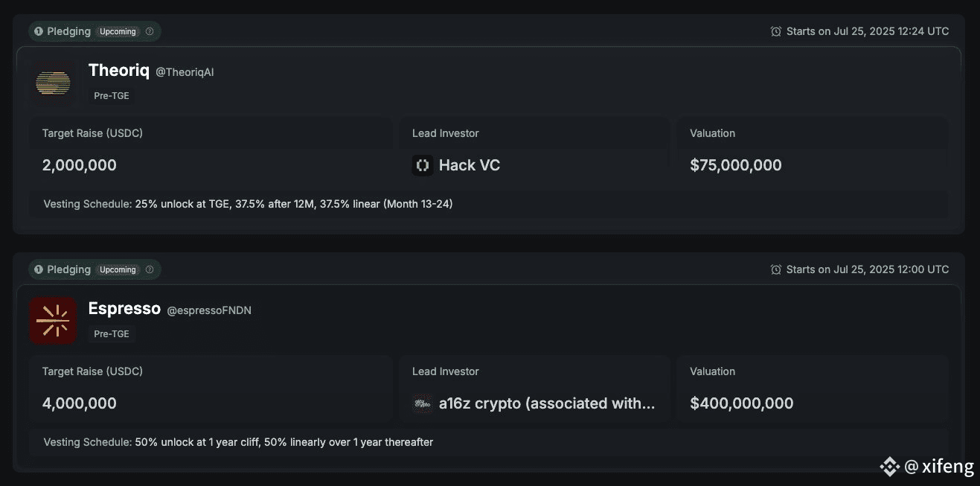Viewport: 980px width, 486px height.
Task: Click the Pre-TGE tag under Theoriq
Action: pos(112,96)
